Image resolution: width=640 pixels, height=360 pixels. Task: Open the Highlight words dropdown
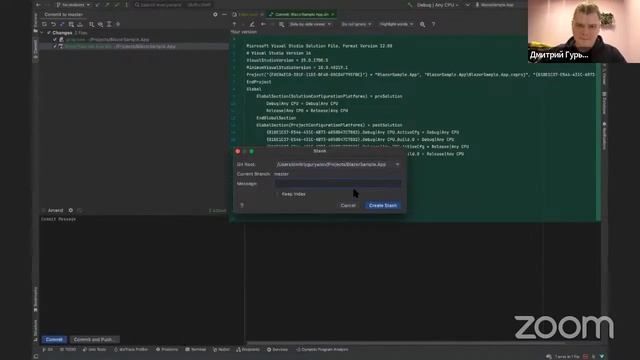396,24
